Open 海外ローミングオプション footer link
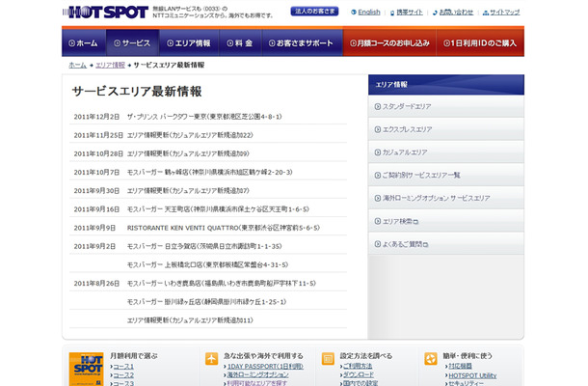This screenshot has width=588, height=386. [257, 374]
